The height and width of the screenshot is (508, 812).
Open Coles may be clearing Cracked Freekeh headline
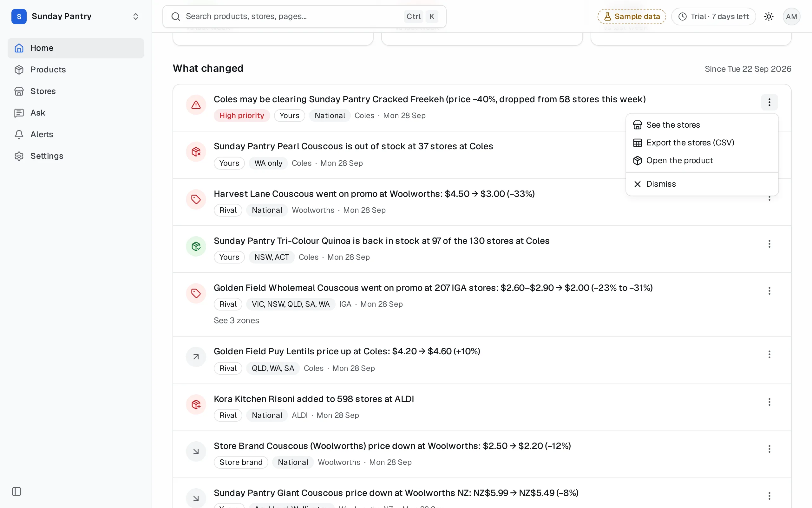429,99
